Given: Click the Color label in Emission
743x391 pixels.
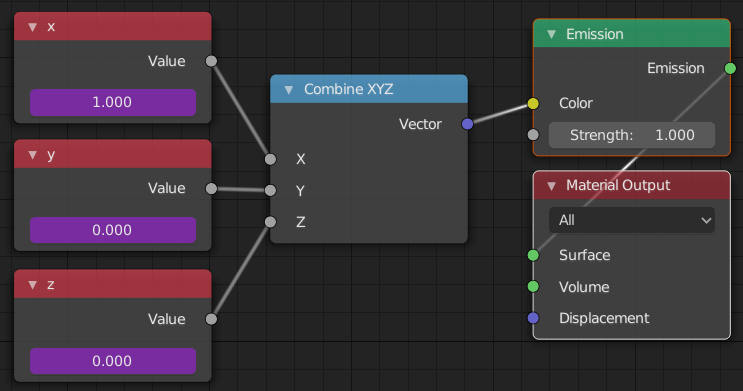Looking at the screenshot, I should (576, 103).
